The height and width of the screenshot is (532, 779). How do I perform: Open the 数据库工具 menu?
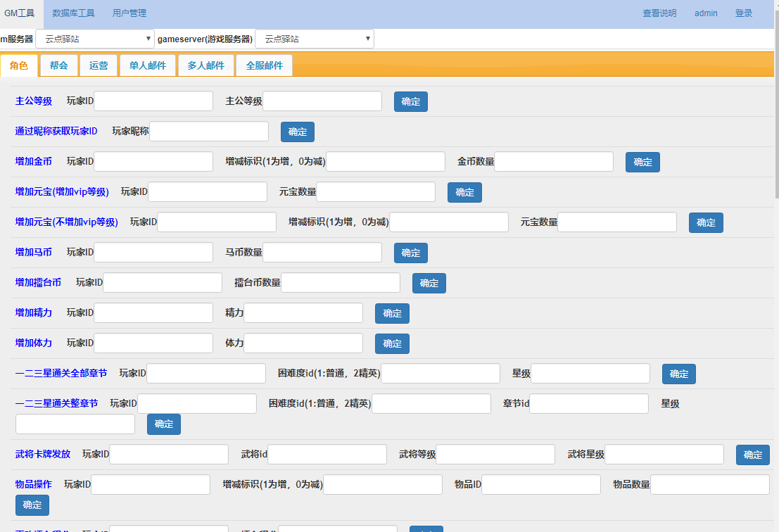click(x=73, y=13)
